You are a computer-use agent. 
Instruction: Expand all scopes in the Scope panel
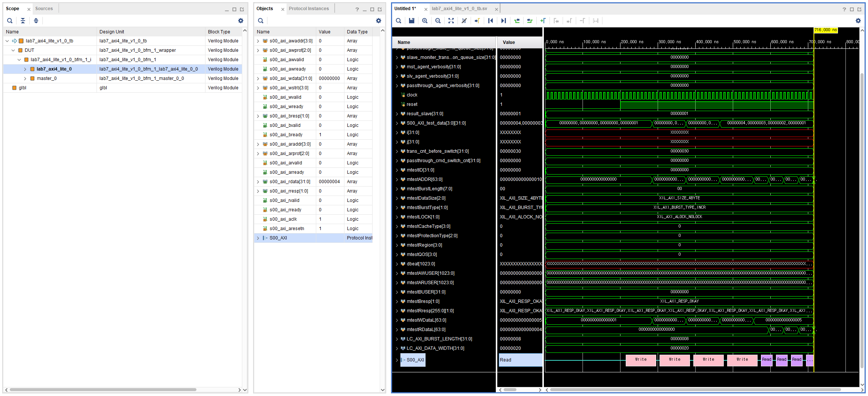click(x=36, y=21)
